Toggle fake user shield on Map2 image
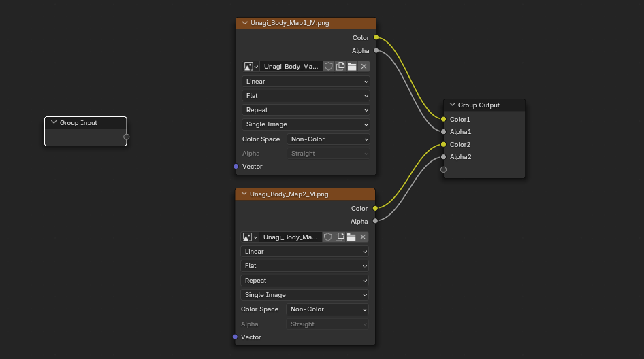Screen dimensions: 644x359 pos(328,237)
